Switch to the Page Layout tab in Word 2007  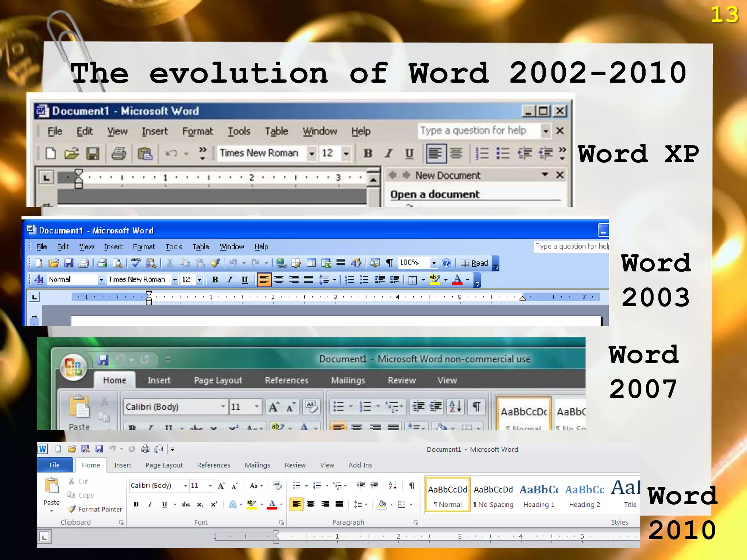[x=218, y=380]
